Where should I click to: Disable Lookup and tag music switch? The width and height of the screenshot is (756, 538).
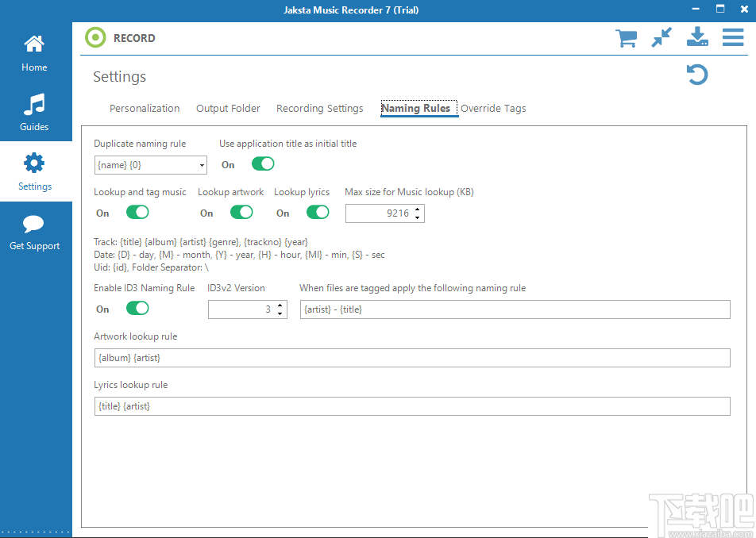click(137, 213)
